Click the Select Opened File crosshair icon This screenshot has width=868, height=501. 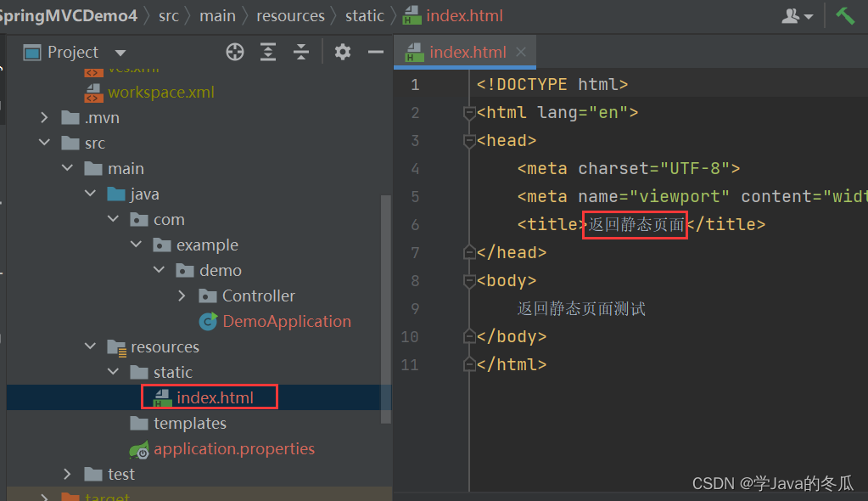234,52
